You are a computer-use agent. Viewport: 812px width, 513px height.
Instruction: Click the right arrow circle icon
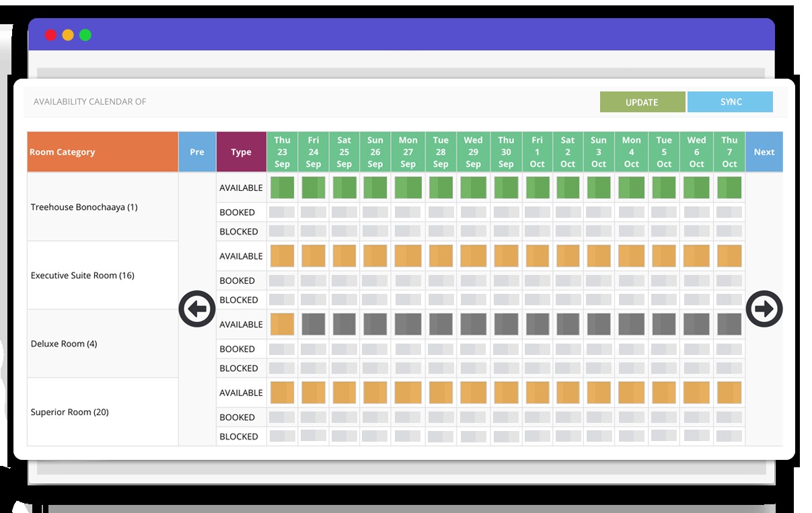(764, 309)
